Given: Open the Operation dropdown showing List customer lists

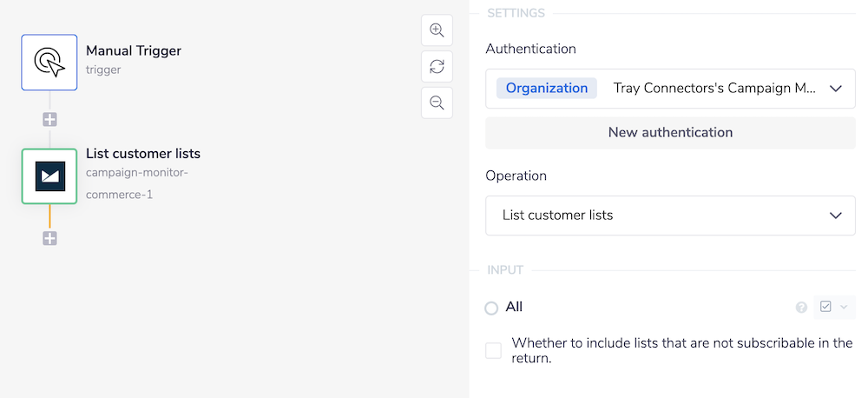Looking at the screenshot, I should point(670,216).
